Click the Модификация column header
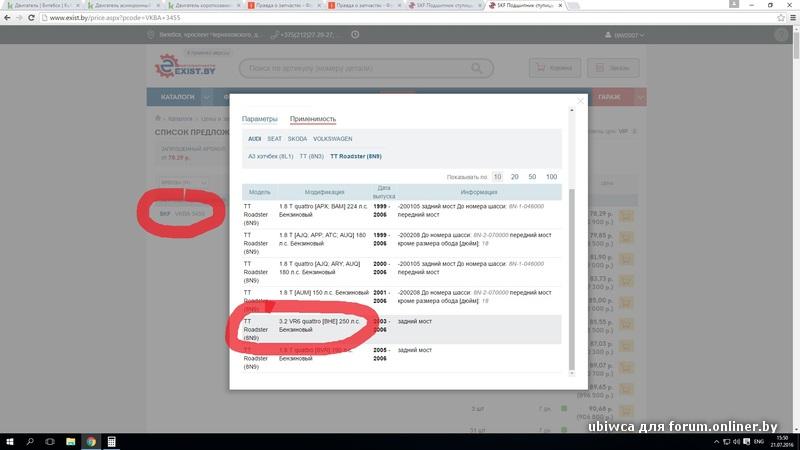This screenshot has height=450, width=800. pos(324,192)
